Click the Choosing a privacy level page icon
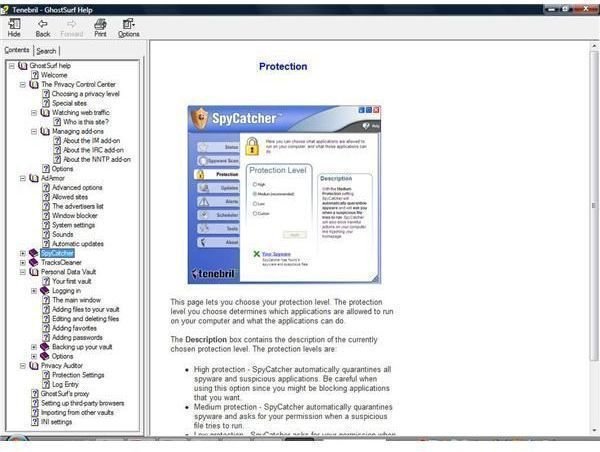Viewport: 600px width, 452px height. [x=46, y=94]
